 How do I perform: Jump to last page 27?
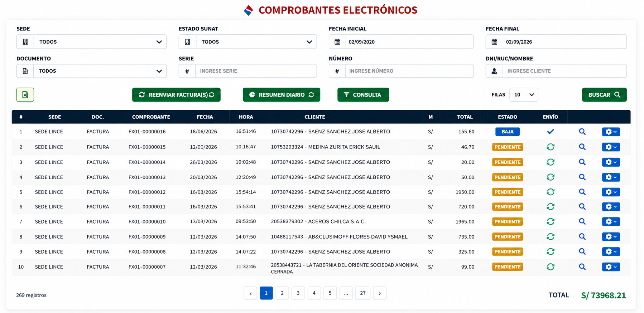point(363,293)
